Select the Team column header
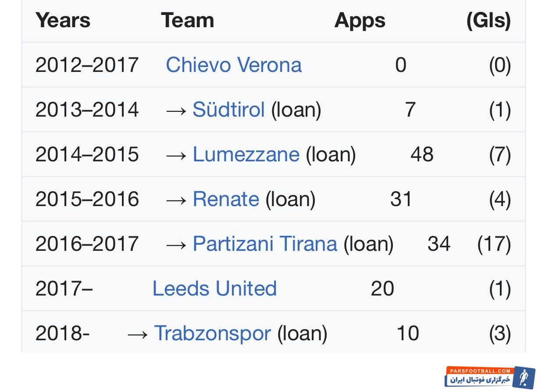This screenshot has width=538, height=392. click(x=187, y=20)
